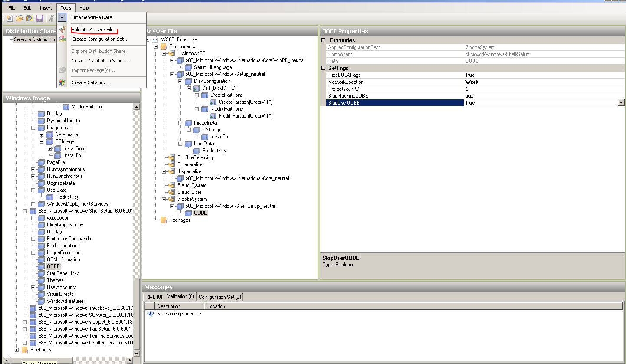Expand the DataImage node in Windows Image
Screen dimensions: 626x364
click(42, 134)
